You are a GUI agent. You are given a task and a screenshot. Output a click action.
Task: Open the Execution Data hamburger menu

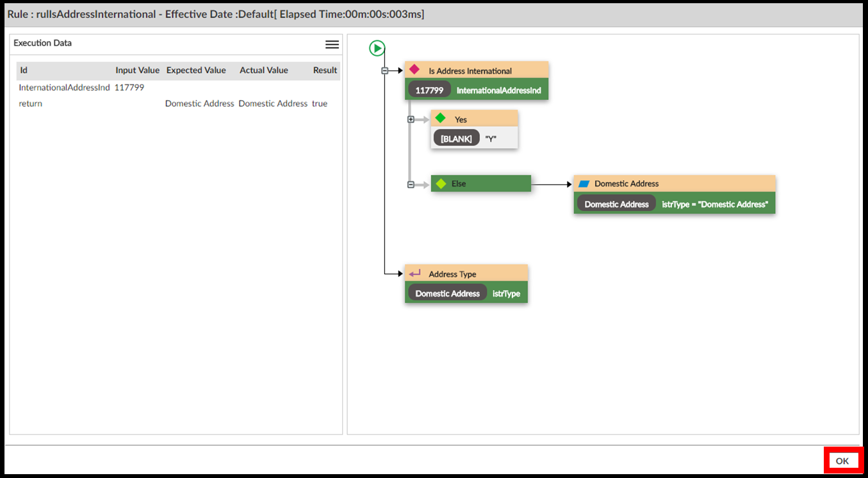click(332, 44)
